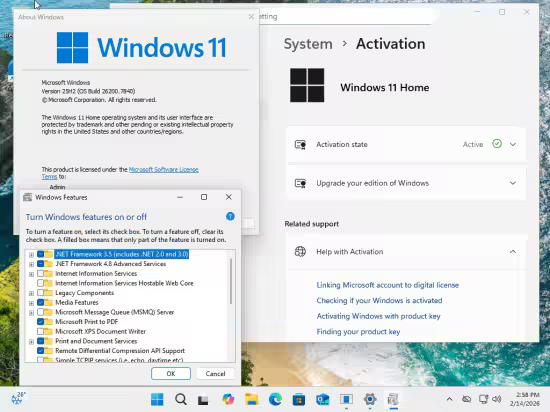
Task: Click the Windows Features list scrollbar thumb
Action: [x=231, y=281]
